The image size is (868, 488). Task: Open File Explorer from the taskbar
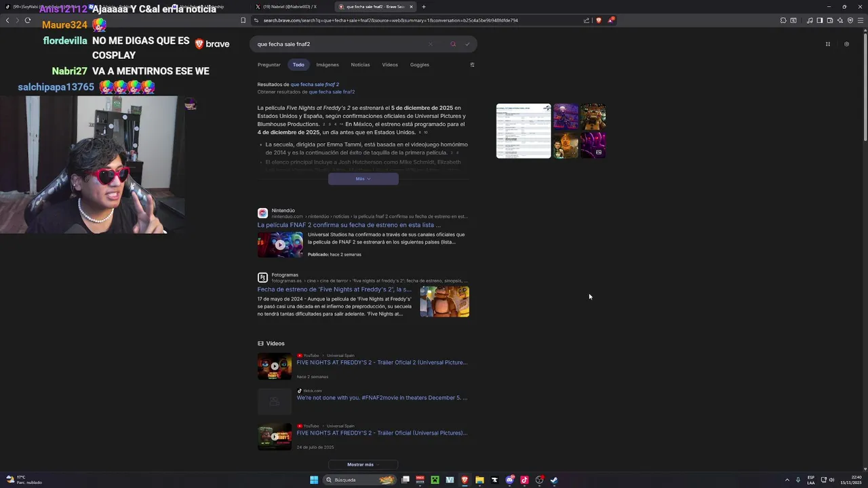click(479, 480)
